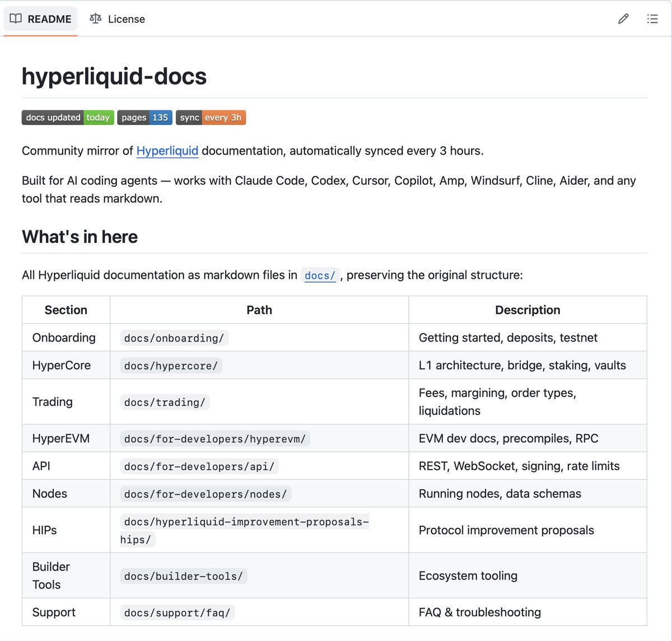This screenshot has height=641, width=672.
Task: Click the sync every 3h badge
Action: click(211, 118)
